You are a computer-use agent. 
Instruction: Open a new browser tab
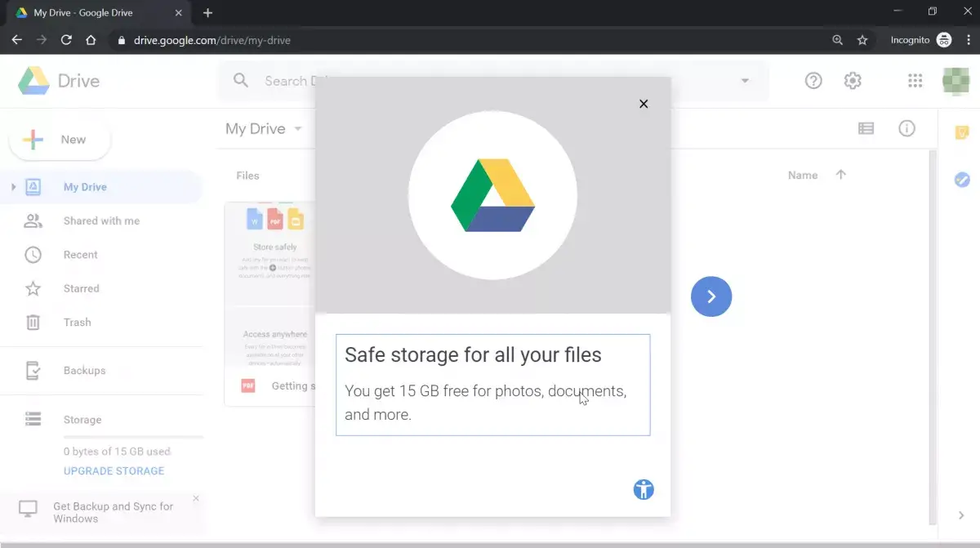(x=207, y=13)
